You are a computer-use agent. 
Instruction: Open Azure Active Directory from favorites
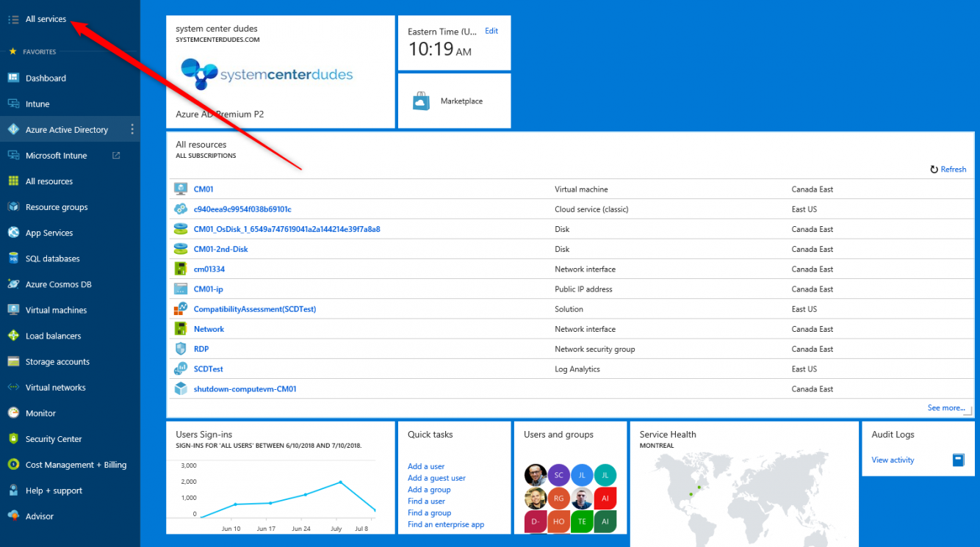pos(66,130)
